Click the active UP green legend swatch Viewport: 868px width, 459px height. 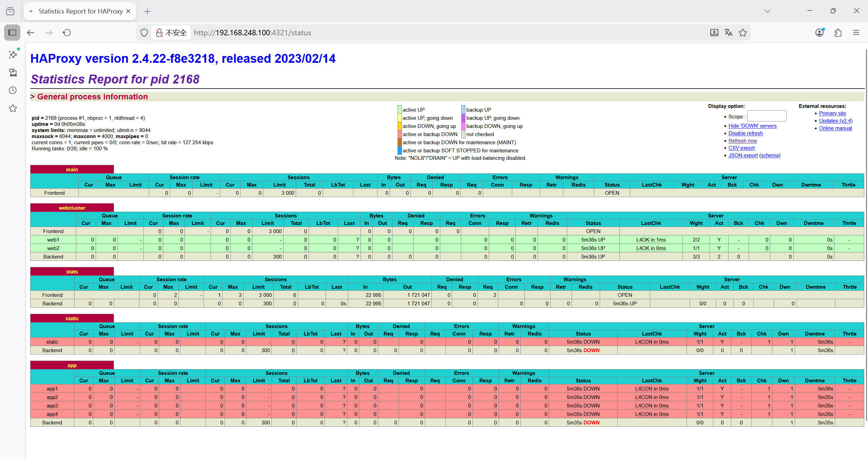400,110
